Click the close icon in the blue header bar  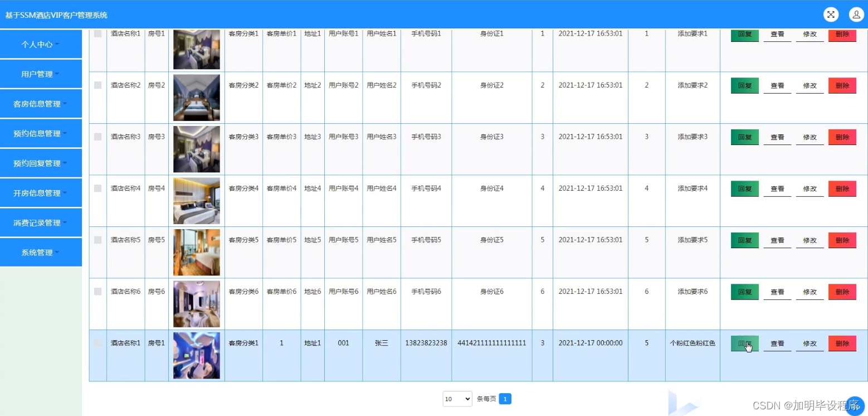(830, 14)
